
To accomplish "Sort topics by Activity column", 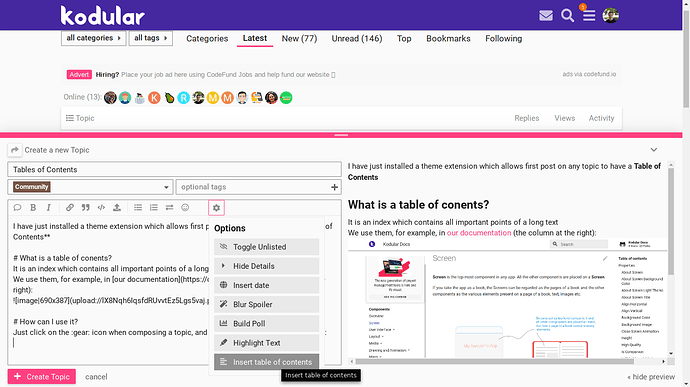I will point(602,118).
